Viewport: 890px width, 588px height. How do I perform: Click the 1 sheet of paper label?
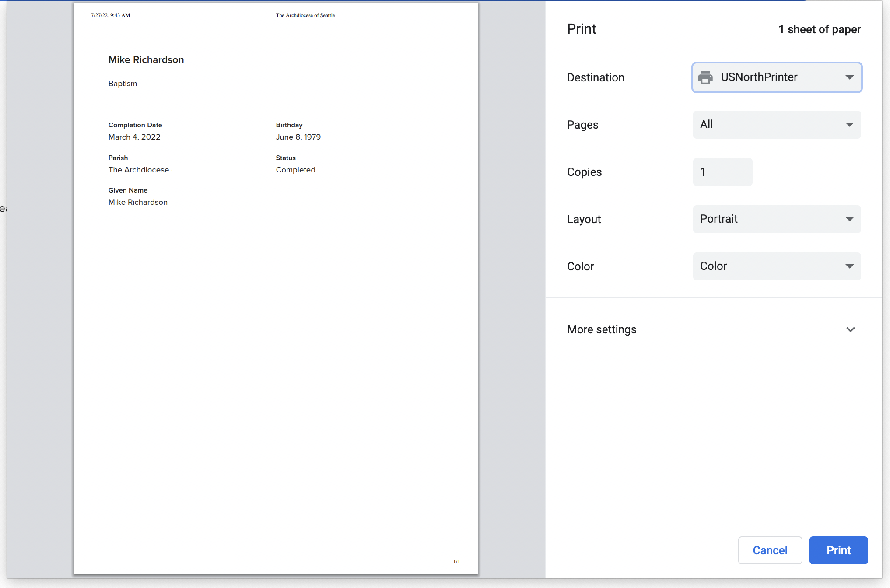coord(820,29)
